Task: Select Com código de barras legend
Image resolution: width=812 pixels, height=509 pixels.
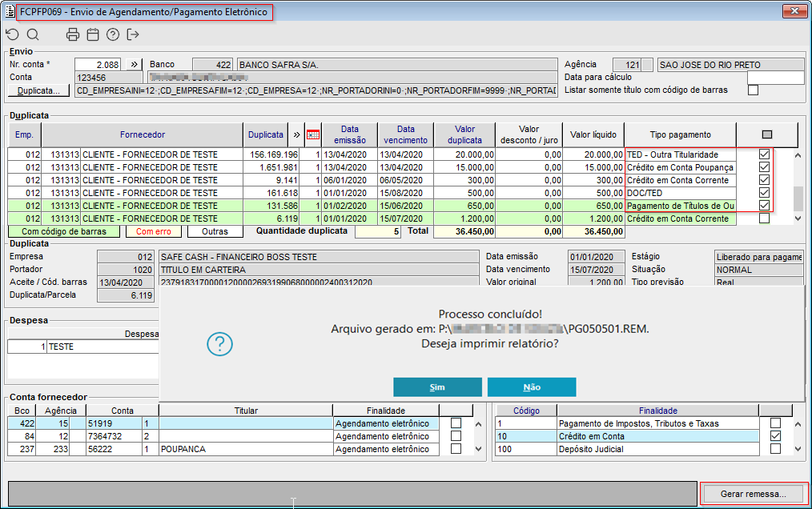Action: [x=64, y=231]
